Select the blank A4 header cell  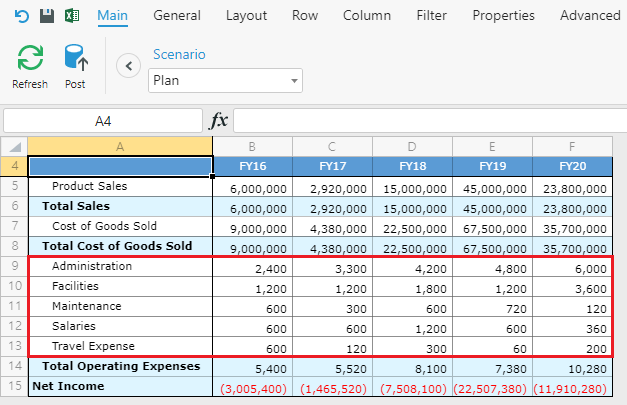[120, 166]
